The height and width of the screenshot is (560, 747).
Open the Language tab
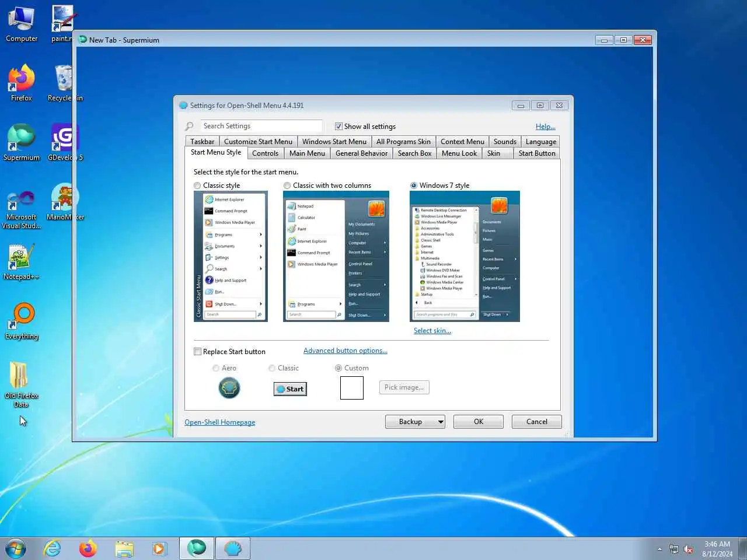tap(540, 142)
